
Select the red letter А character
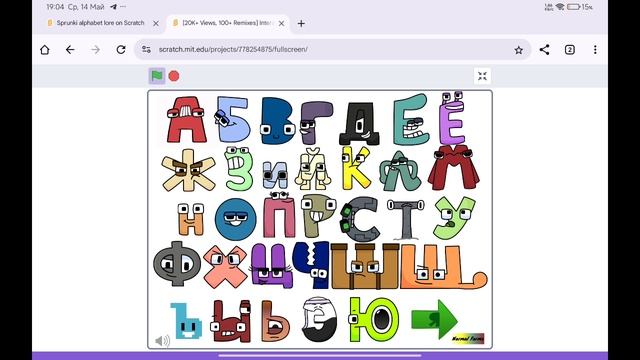click(186, 119)
